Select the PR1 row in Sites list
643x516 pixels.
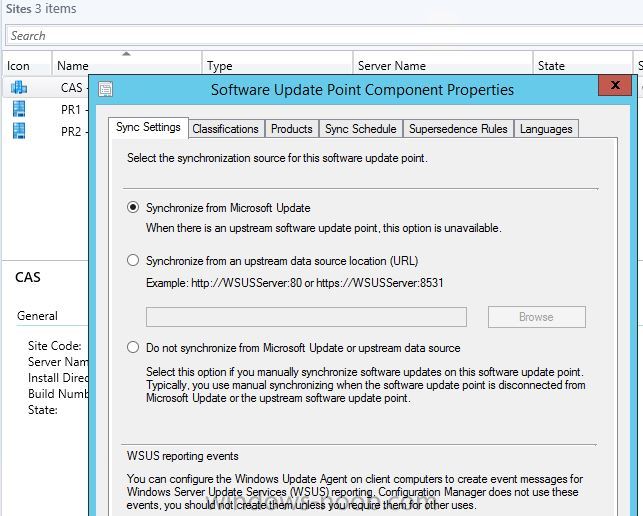point(45,109)
